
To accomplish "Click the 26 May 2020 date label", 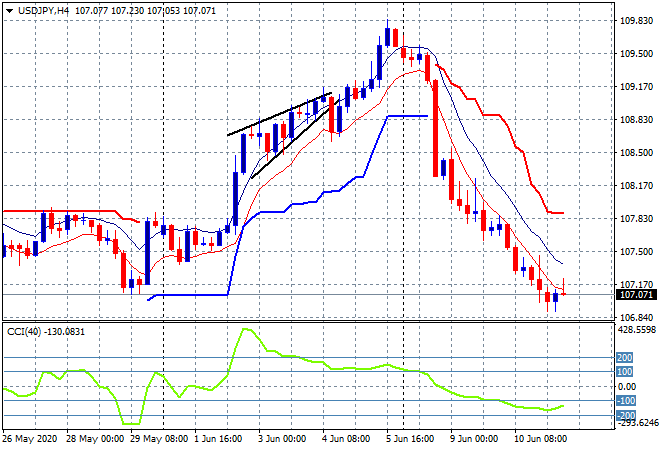I will [29, 439].
